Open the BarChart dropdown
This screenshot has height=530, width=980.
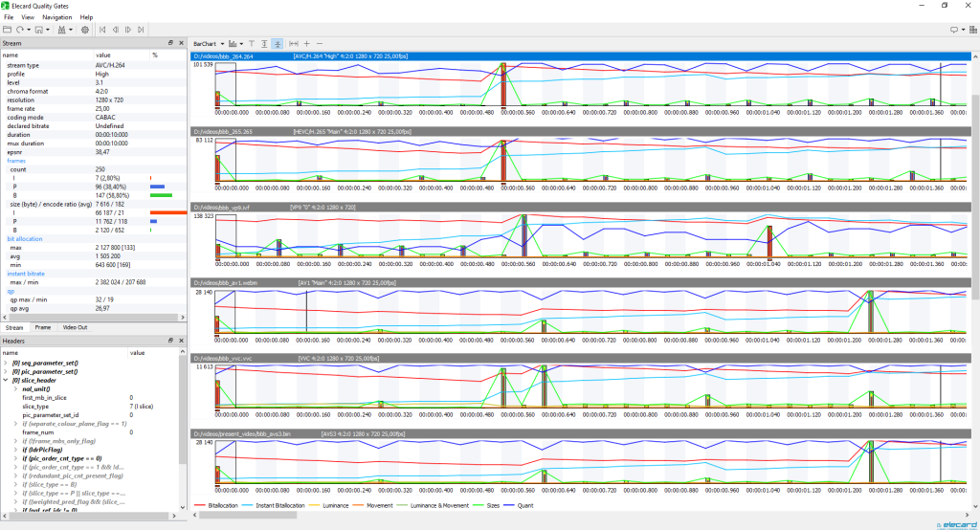(x=208, y=44)
